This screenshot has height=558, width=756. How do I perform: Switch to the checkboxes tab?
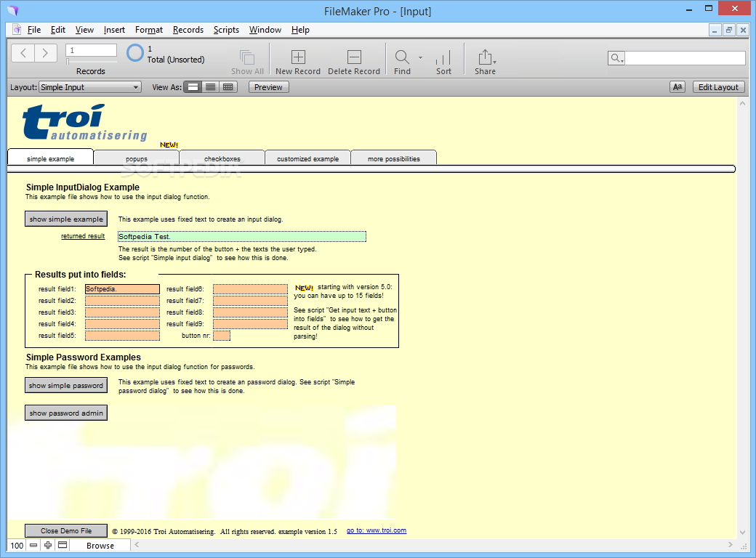point(222,158)
